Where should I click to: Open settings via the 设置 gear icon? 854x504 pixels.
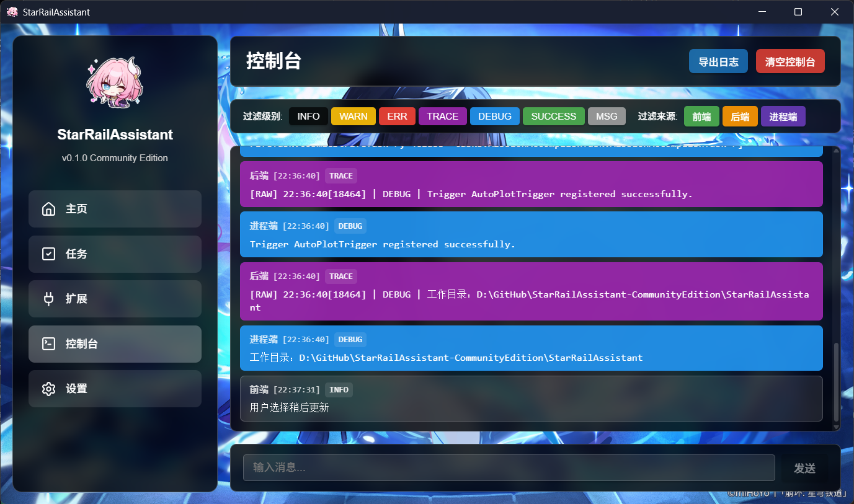pyautogui.click(x=48, y=389)
